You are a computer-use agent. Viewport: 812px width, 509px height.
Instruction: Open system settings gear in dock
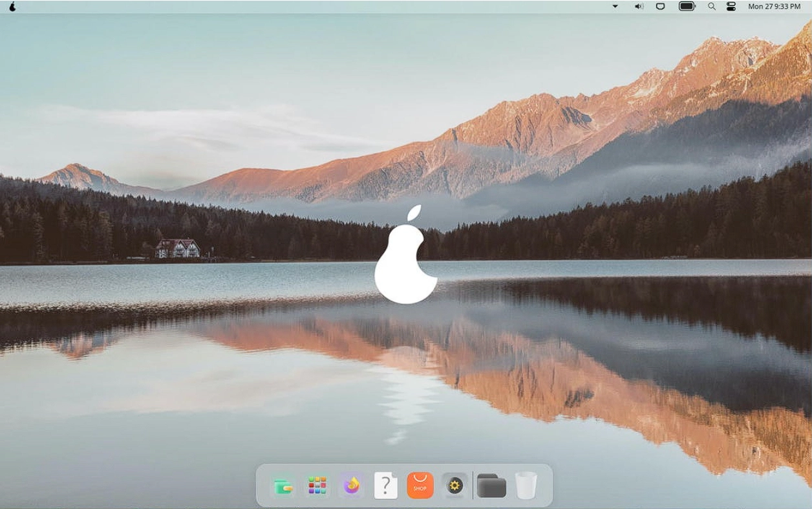tap(454, 485)
